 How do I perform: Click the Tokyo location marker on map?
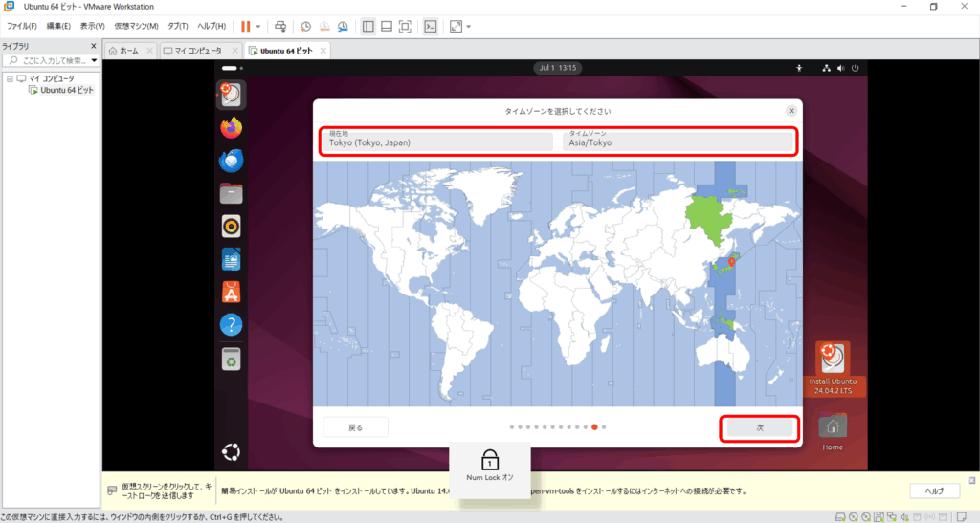tap(731, 259)
